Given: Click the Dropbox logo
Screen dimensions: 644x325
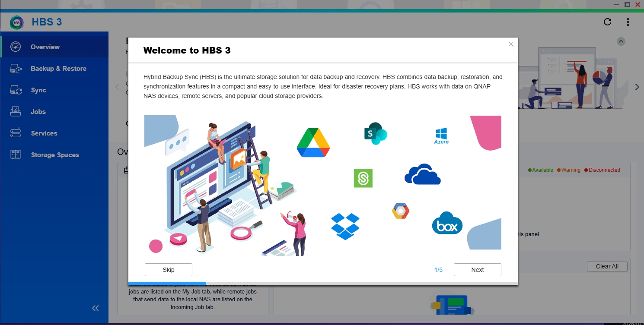Looking at the screenshot, I should pyautogui.click(x=345, y=226).
